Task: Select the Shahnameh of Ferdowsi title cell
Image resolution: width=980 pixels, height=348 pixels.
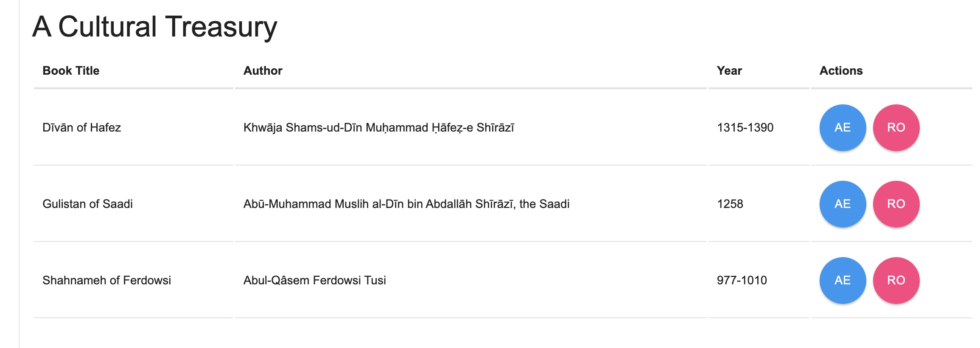Action: click(134, 280)
